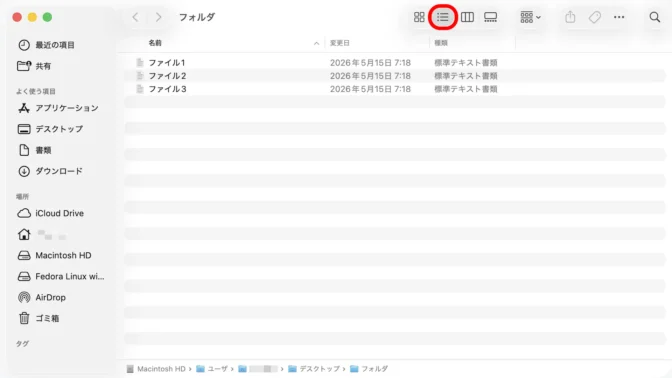
Task: Click Macintosh HD in the path bar
Action: (156, 369)
